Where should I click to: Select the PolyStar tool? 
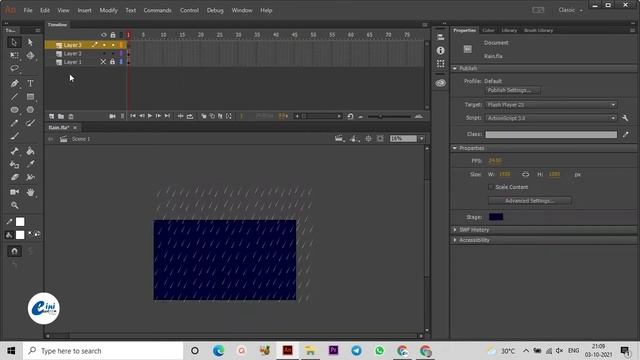30,110
